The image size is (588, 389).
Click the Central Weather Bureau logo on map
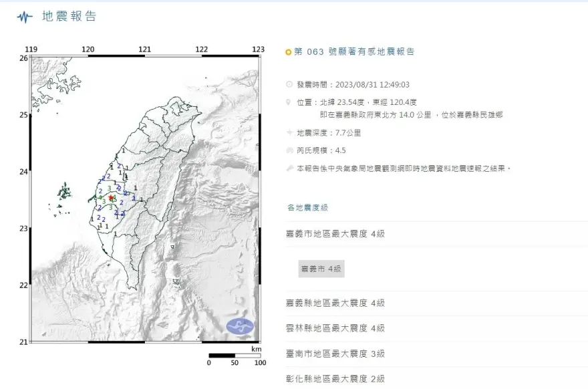tap(240, 327)
